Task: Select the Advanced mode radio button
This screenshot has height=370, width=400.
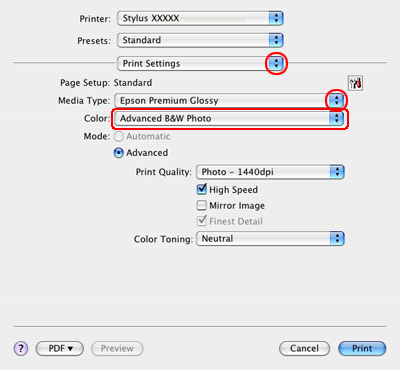Action: pyautogui.click(x=119, y=153)
